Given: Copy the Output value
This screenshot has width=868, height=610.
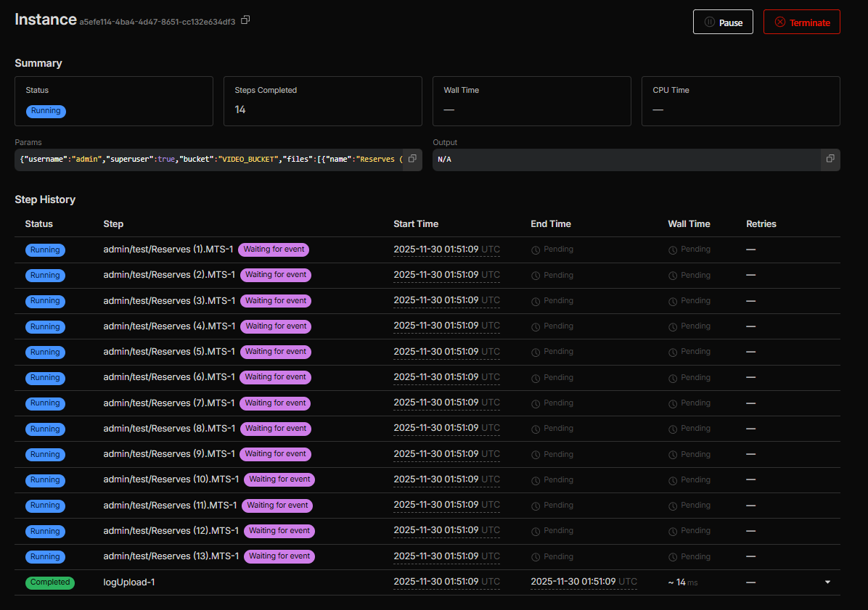Looking at the screenshot, I should (x=830, y=159).
